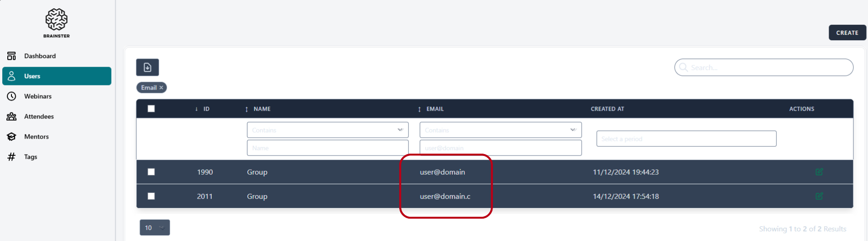Viewport: 868px width, 241px height.
Task: Click the Search input field
Action: tap(768, 68)
